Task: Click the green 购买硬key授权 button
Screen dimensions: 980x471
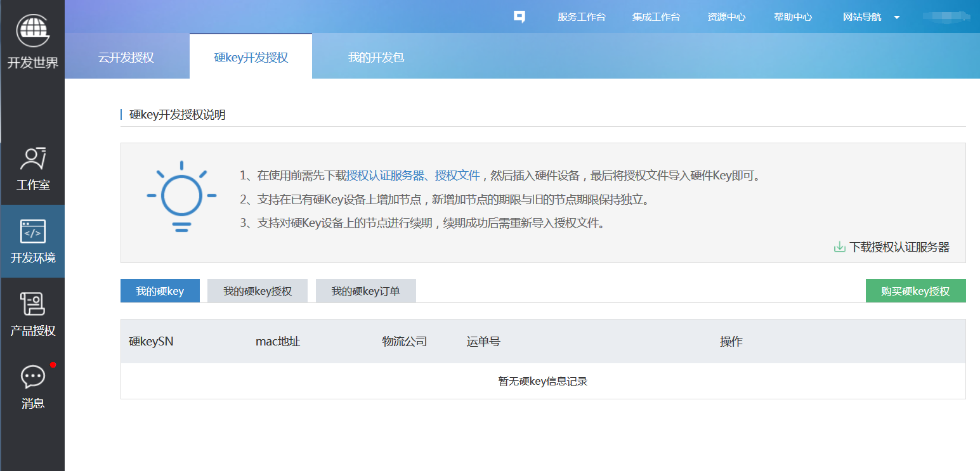Action: coord(915,291)
